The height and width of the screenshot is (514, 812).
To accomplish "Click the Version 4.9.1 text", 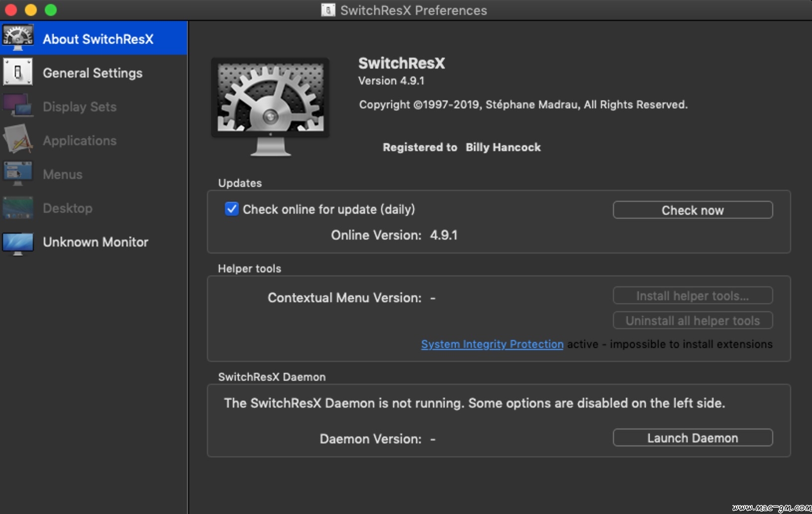I will point(391,81).
